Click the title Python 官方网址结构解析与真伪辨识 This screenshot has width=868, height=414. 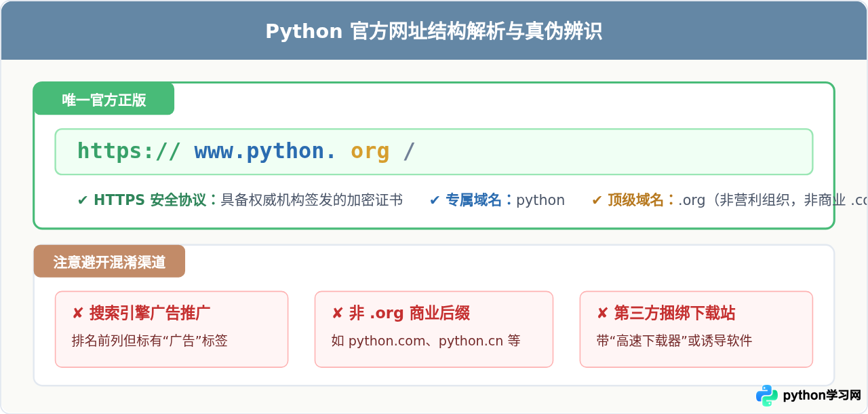(434, 31)
